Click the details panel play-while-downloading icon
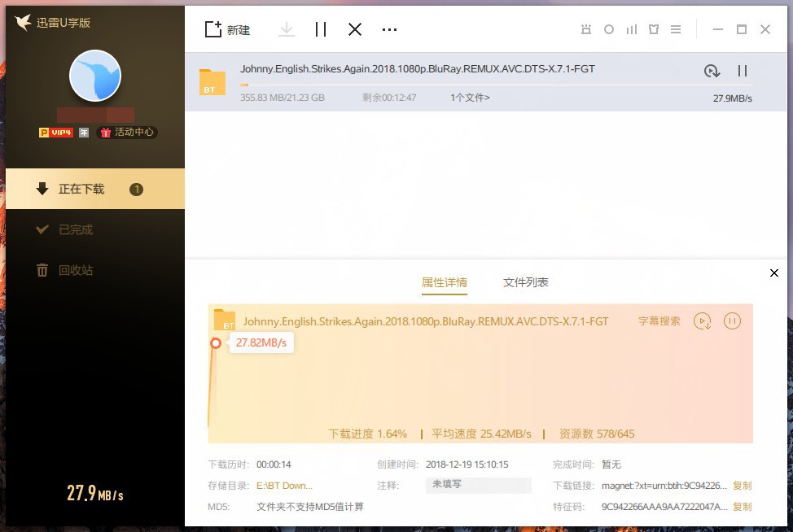 coord(702,321)
